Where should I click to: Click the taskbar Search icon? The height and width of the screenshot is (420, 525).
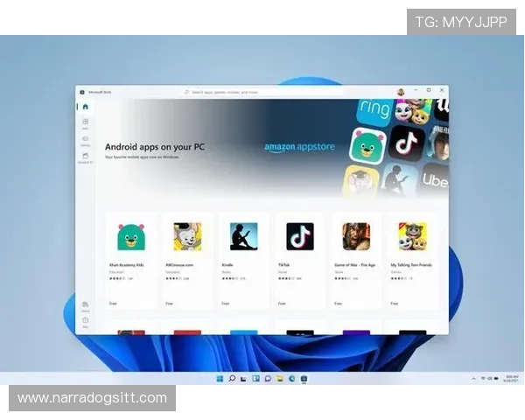[232, 379]
